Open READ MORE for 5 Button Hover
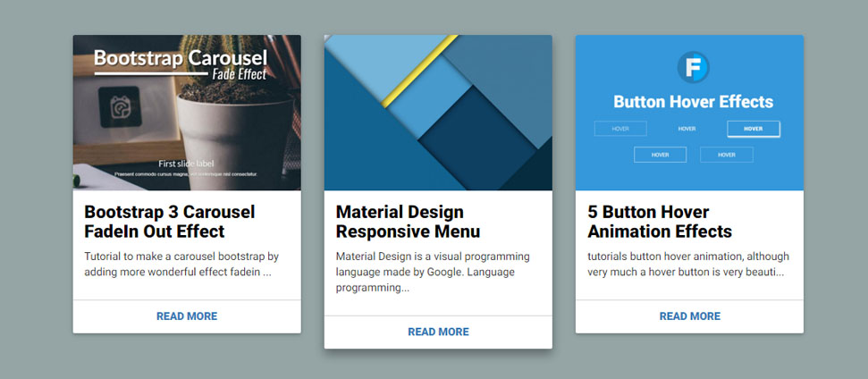The image size is (868, 379). (689, 316)
